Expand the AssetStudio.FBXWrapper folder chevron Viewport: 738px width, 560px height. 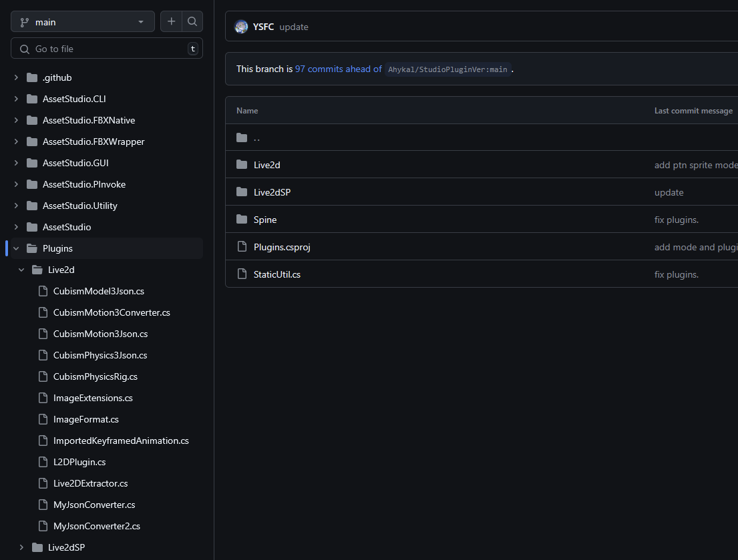pyautogui.click(x=17, y=142)
